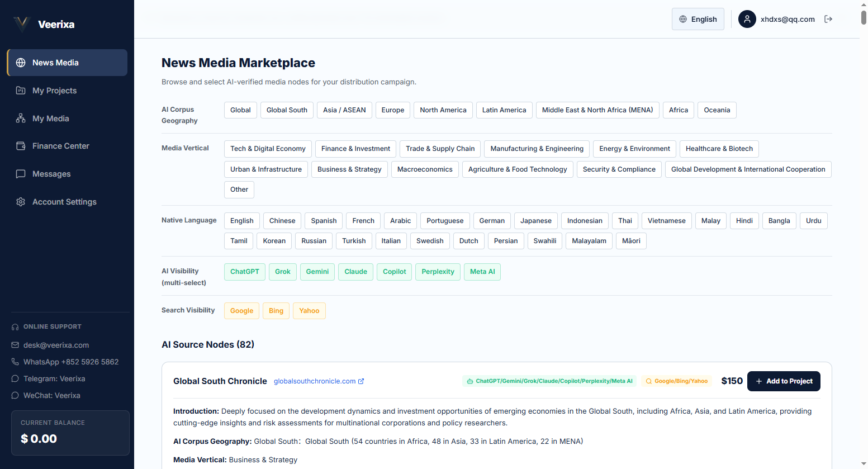Click the Messages chat bubble icon
The width and height of the screenshot is (868, 469).
pos(21,174)
